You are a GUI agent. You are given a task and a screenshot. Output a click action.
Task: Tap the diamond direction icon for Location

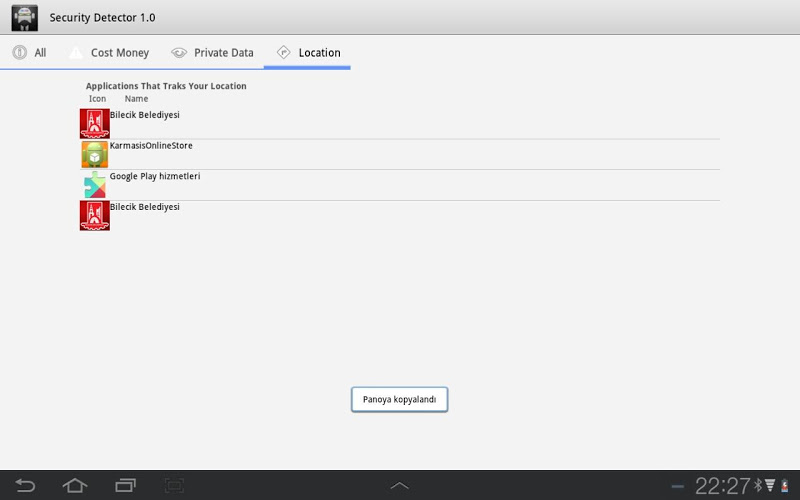283,52
